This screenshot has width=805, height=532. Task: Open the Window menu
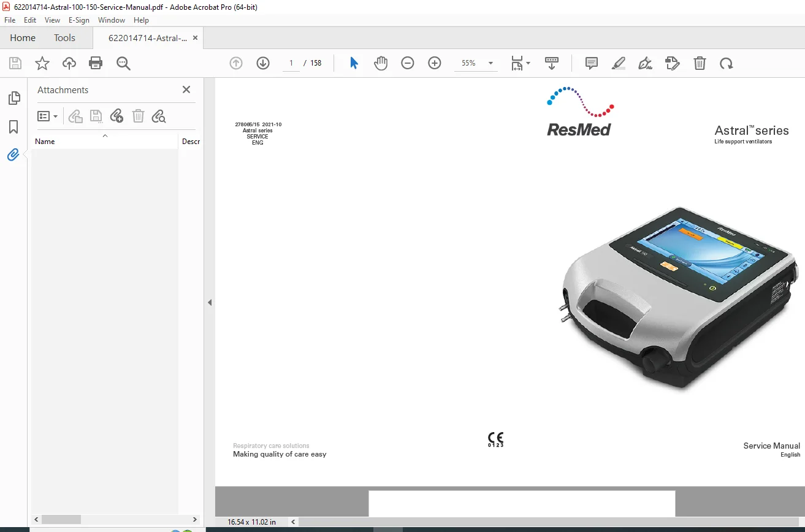pyautogui.click(x=112, y=20)
